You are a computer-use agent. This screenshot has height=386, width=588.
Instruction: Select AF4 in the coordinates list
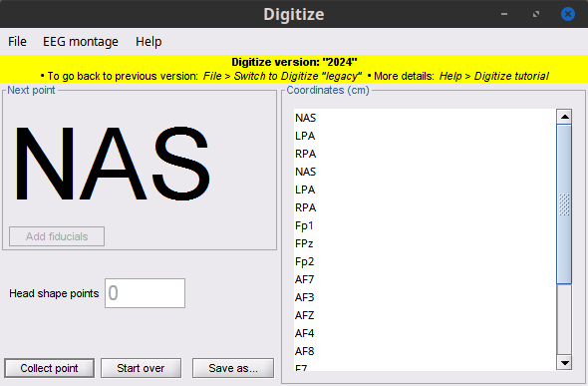pos(425,333)
